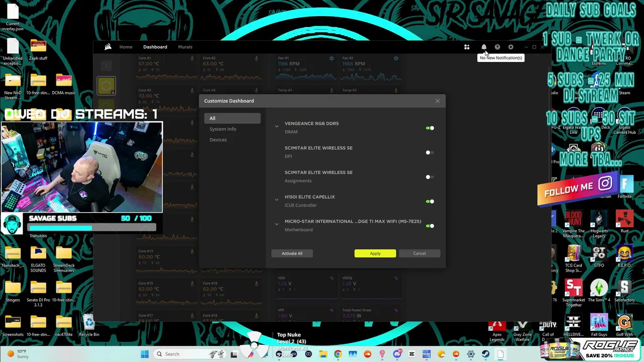Open Steam from the taskbar
The image size is (644, 362).
(486, 354)
